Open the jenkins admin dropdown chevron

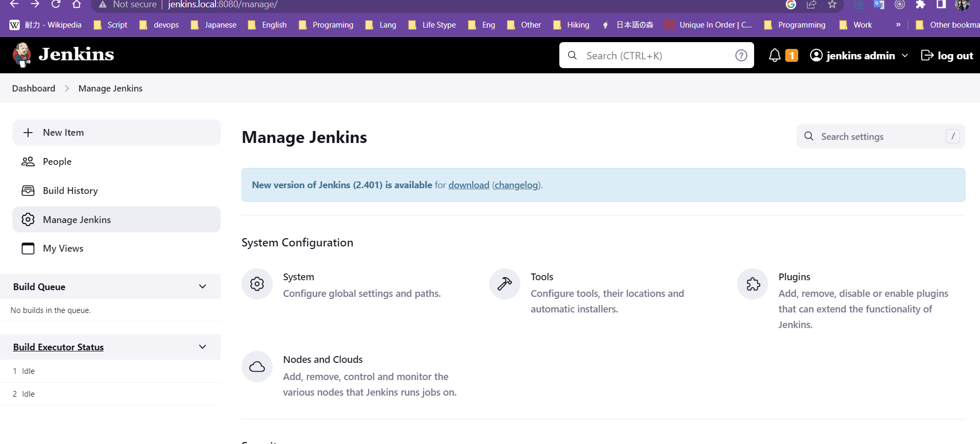pos(905,55)
